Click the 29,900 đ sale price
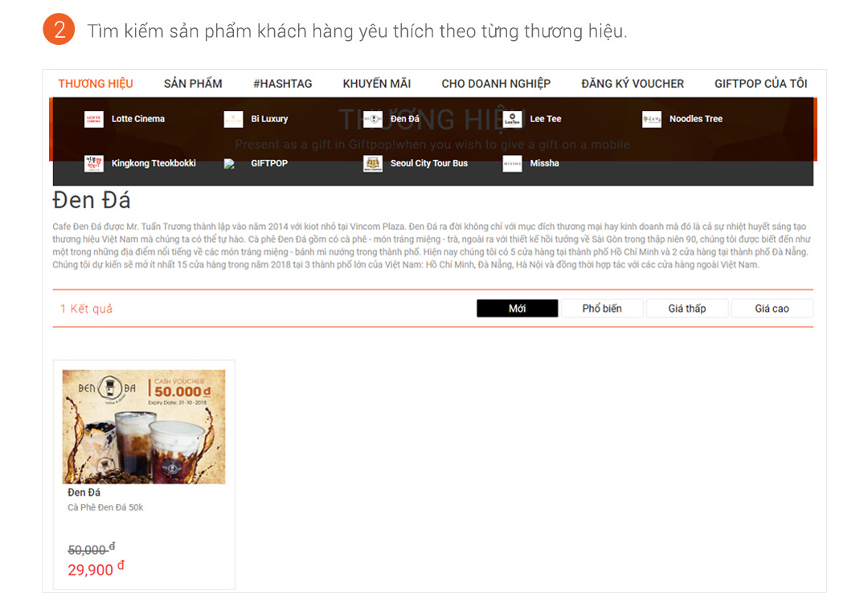This screenshot has height=610, width=868. 96,569
